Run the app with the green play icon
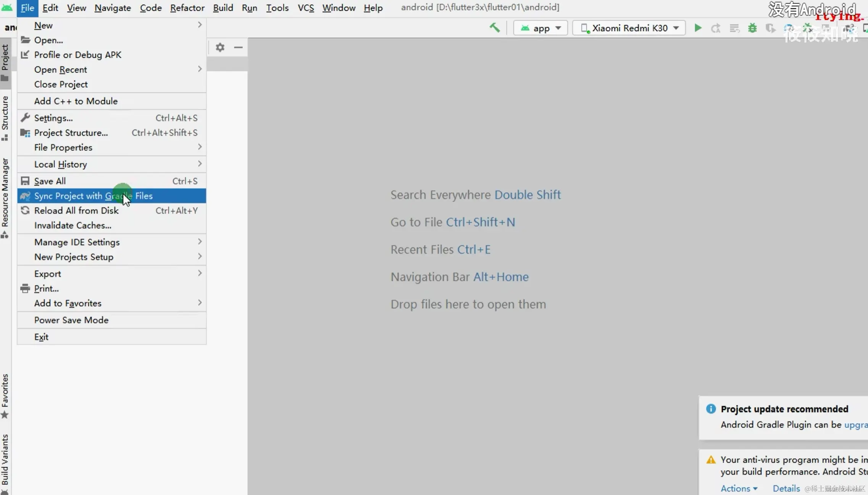The image size is (868, 495). [697, 28]
